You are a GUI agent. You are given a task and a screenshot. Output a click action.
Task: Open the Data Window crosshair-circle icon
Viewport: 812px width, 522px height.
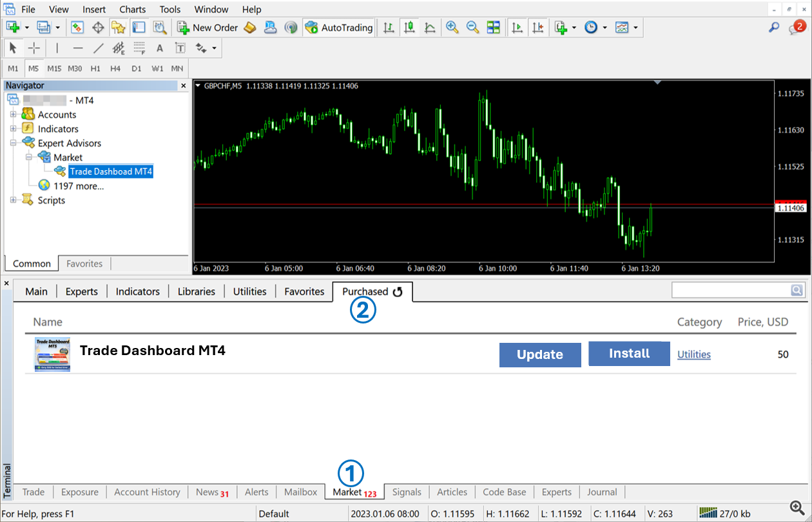coord(98,27)
